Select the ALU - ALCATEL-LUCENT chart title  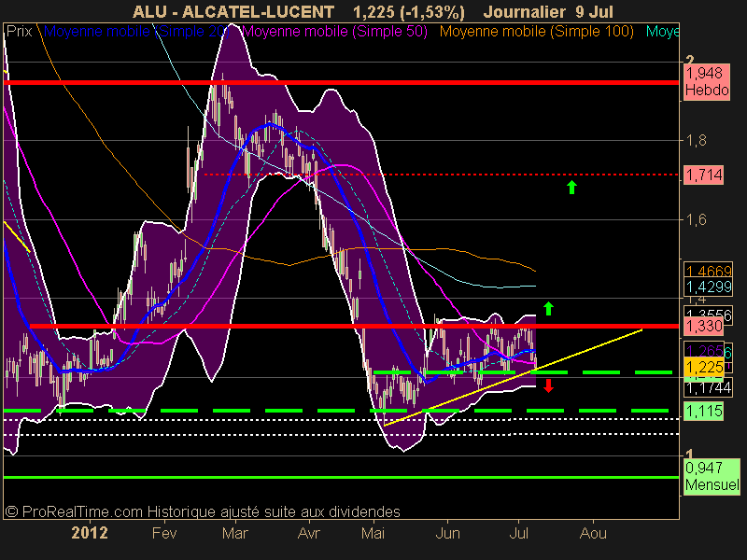[233, 11]
